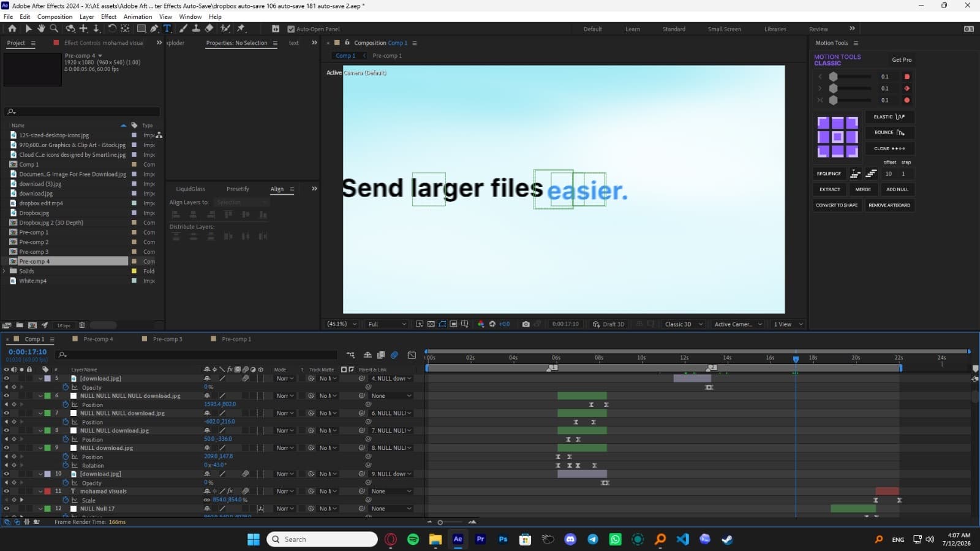Screen dimensions: 980x551
Task: Open blending Mode dropdown for layer 10
Action: pos(285,474)
